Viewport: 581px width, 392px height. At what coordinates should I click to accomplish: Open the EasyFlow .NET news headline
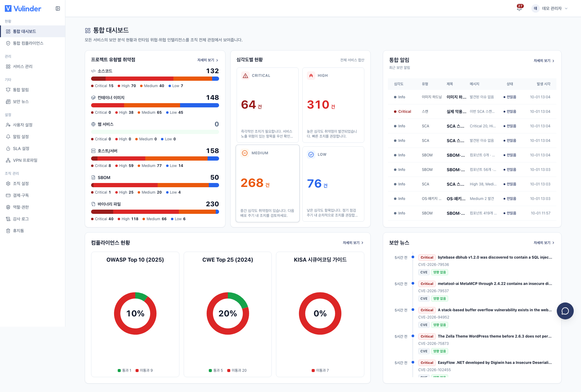pos(495,363)
